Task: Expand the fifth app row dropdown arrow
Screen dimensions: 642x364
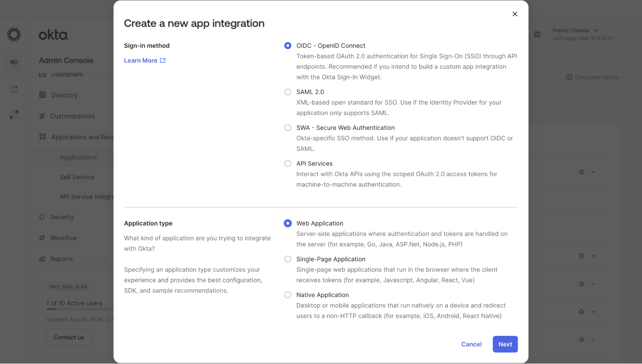Action: [x=594, y=340]
